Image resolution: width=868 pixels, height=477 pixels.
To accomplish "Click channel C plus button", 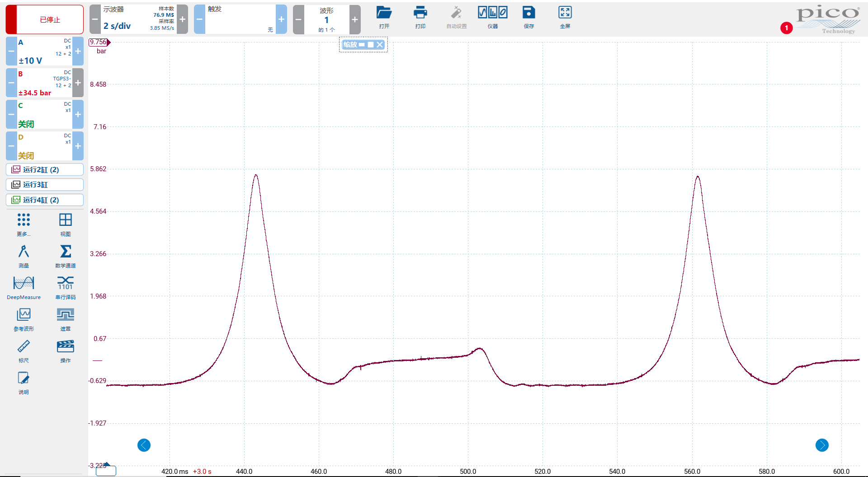I will click(78, 114).
